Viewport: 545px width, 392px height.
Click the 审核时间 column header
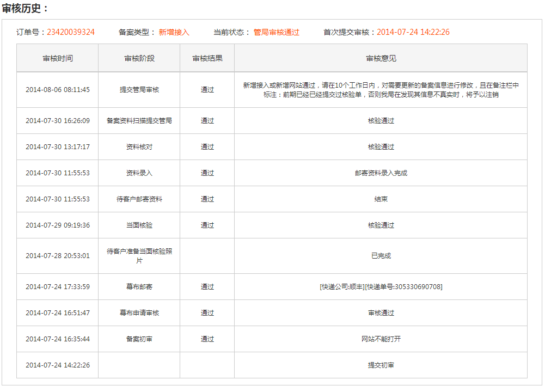[x=58, y=58]
